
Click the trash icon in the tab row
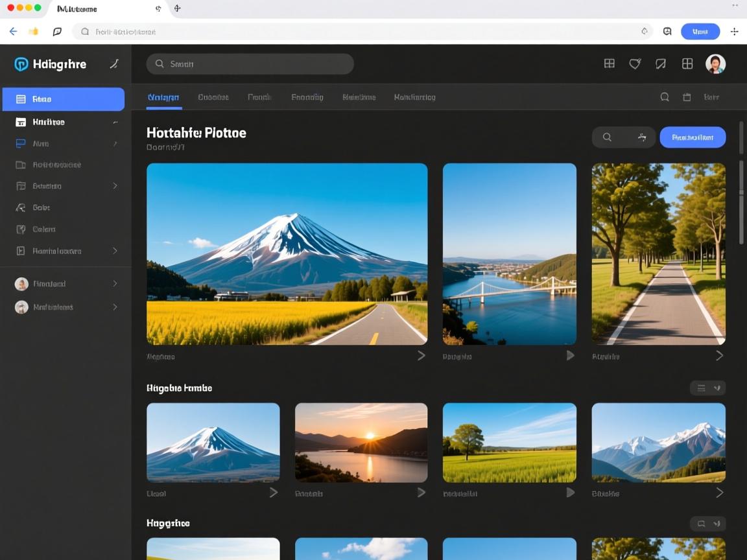coord(687,97)
